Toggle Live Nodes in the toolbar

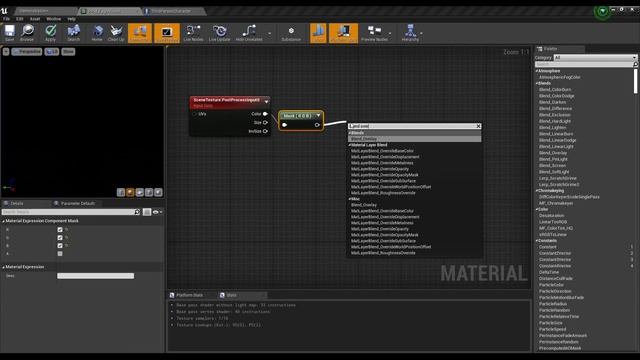(x=193, y=33)
